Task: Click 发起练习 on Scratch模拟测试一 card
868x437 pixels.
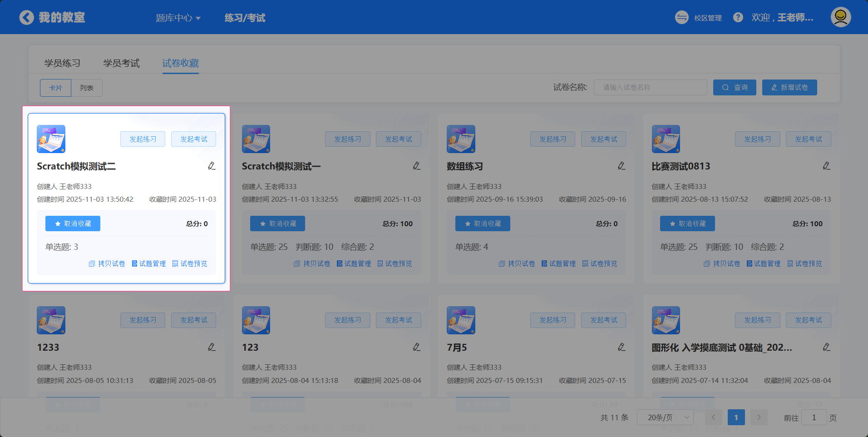Action: coord(348,139)
